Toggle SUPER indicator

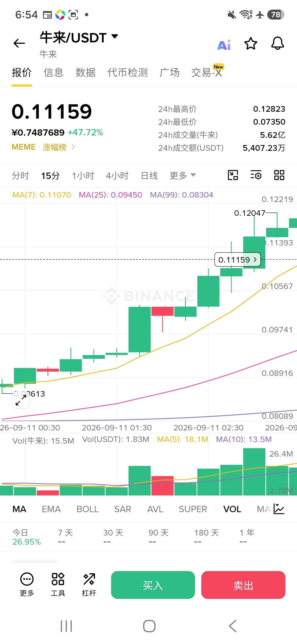(x=193, y=509)
